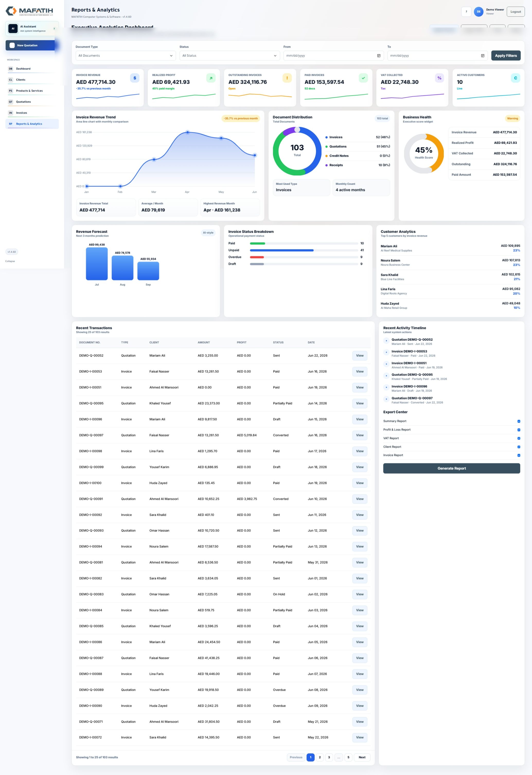This screenshot has width=532, height=775.
Task: View transaction DEMO-Q-00087
Action: (x=360, y=658)
